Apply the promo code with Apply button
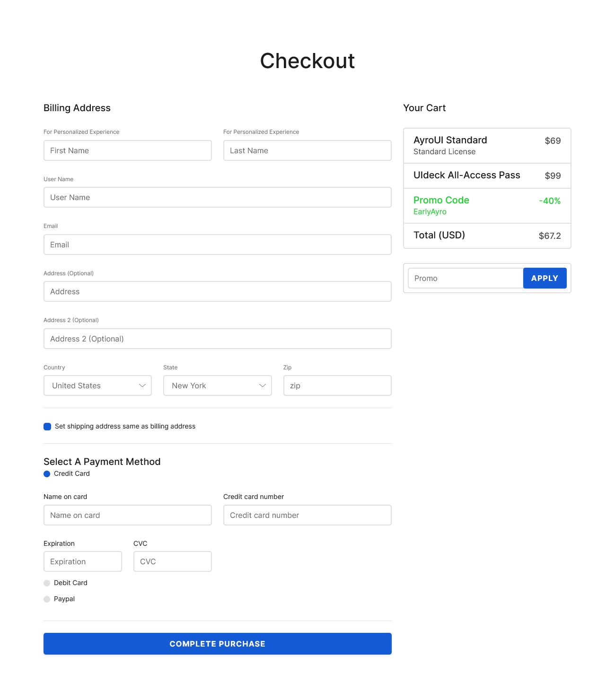Image resolution: width=615 pixels, height=700 pixels. tap(545, 278)
